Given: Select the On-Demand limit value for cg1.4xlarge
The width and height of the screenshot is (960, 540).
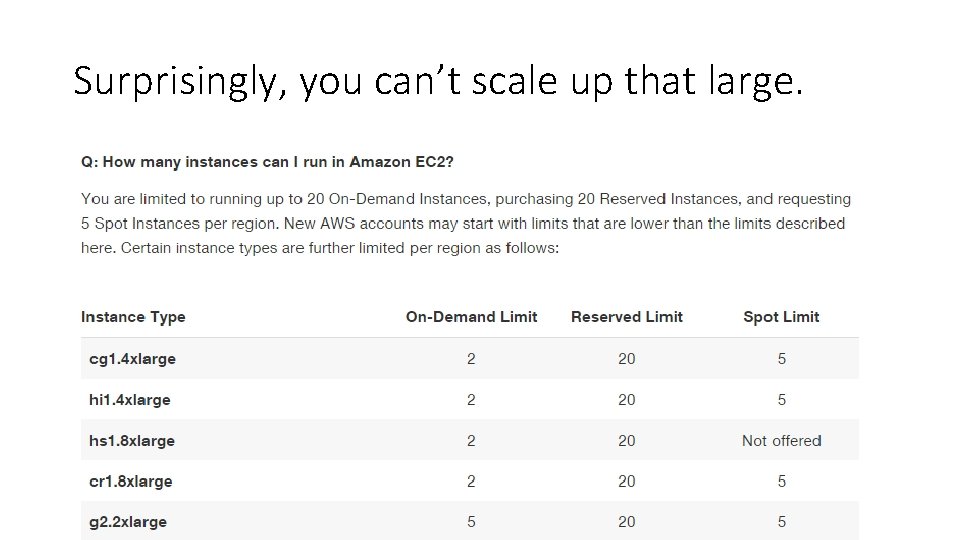Looking at the screenshot, I should tap(471, 359).
